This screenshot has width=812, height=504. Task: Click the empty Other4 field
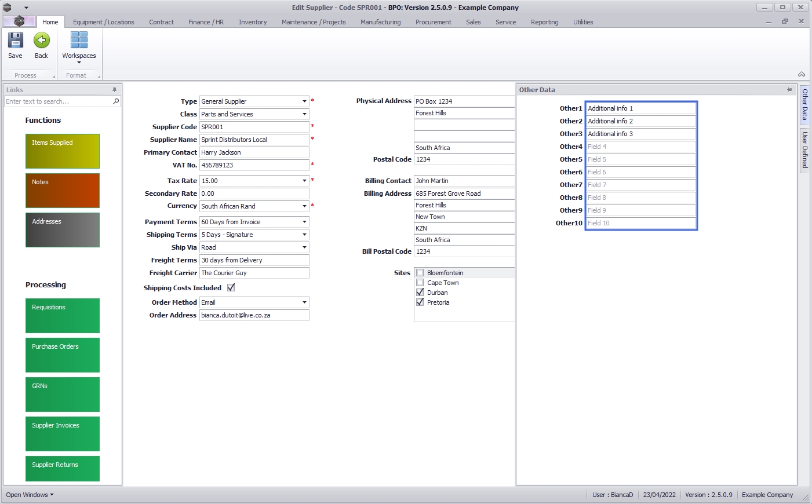click(641, 147)
